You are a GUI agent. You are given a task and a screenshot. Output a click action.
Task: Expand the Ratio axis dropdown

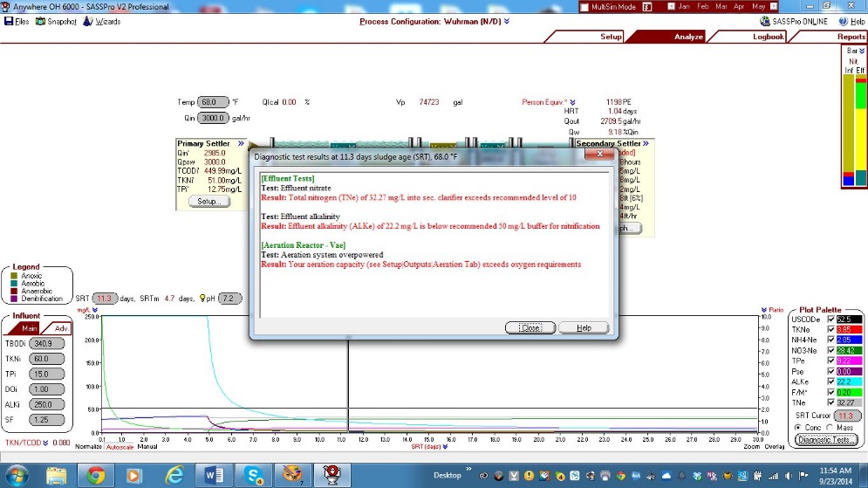[785, 309]
